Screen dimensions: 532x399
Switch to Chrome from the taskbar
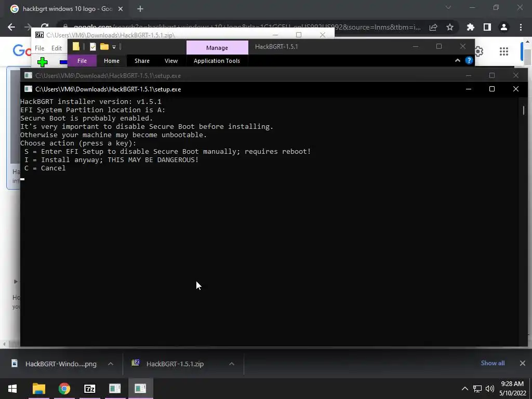click(x=64, y=389)
